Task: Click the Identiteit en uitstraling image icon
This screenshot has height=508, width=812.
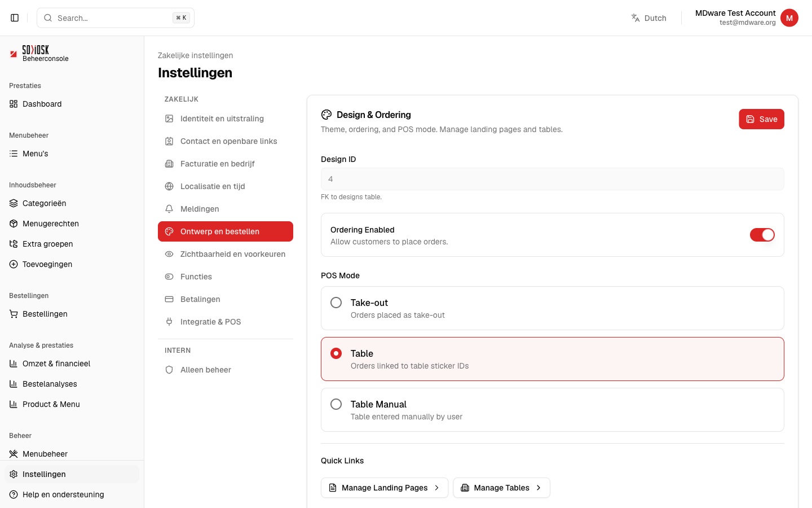Action: coord(169,119)
